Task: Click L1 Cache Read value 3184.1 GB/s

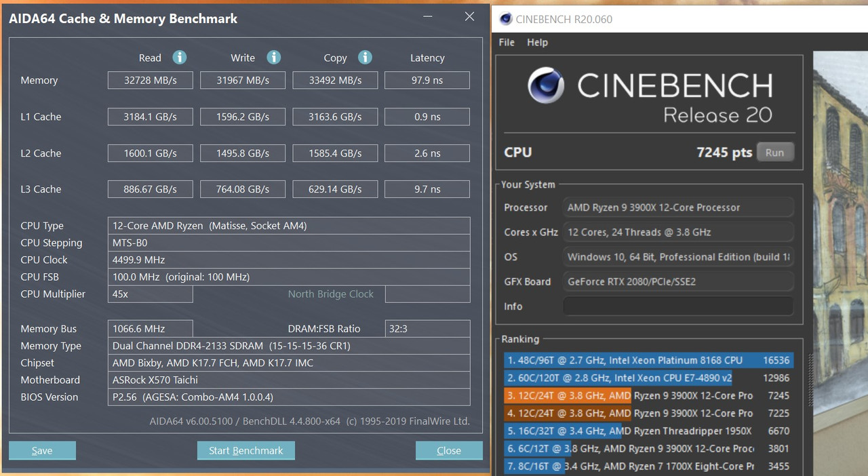Action: pos(150,117)
